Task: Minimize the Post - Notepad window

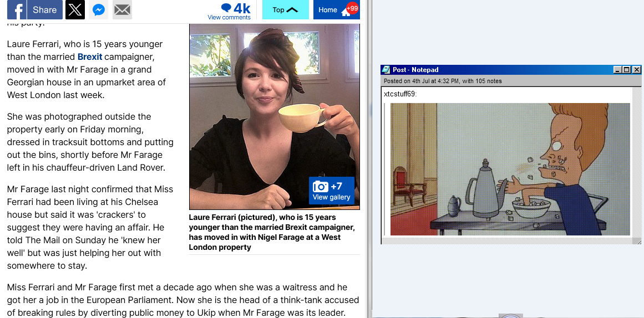Action: (x=618, y=70)
